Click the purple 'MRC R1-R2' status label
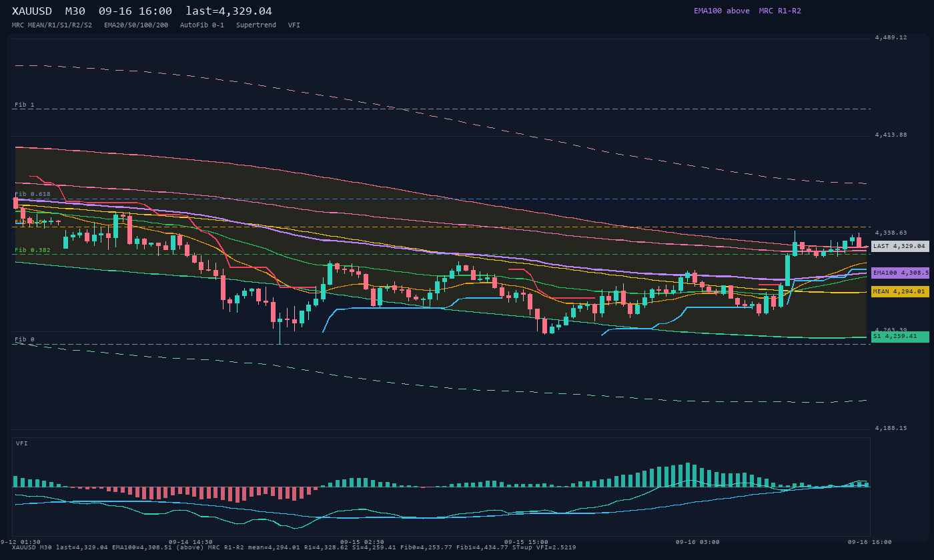Viewport: 934px width, 560px height. (x=780, y=11)
